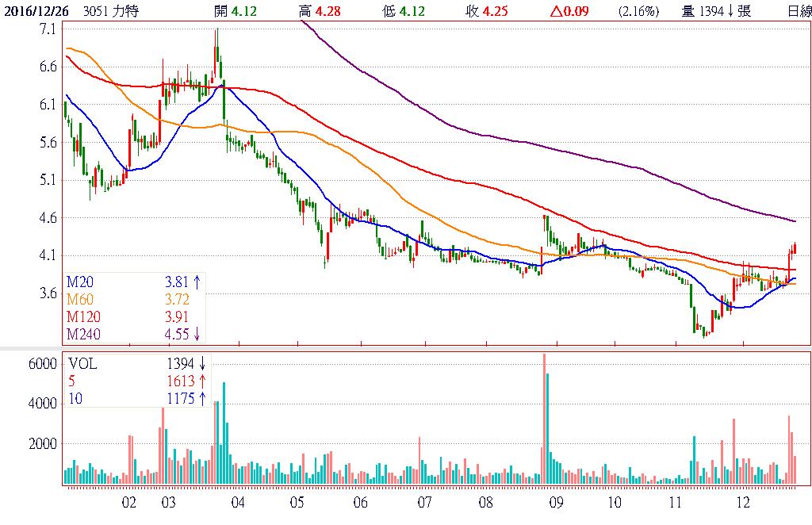Click the up arrow beside M20 value
Screen dimensions: 812x525
tap(197, 281)
